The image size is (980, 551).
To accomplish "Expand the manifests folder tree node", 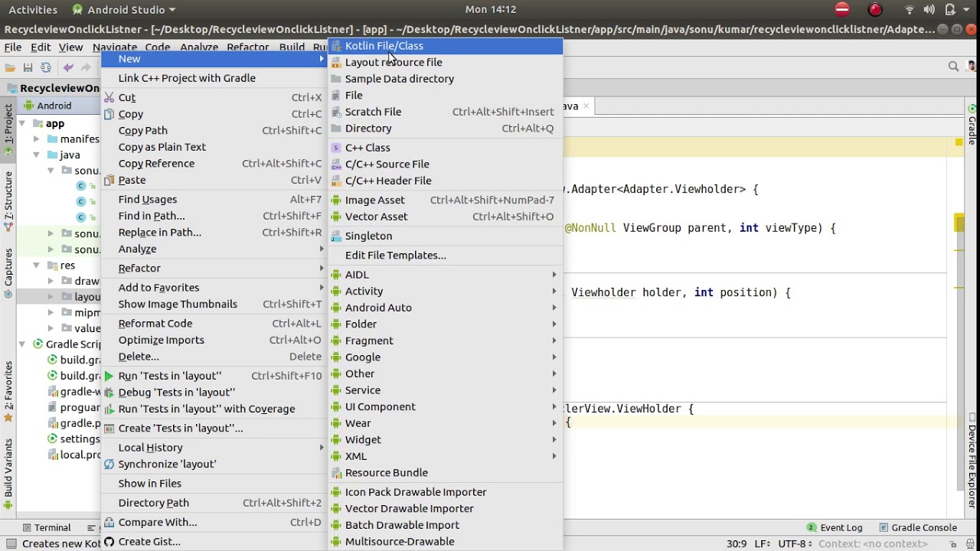I will (36, 139).
